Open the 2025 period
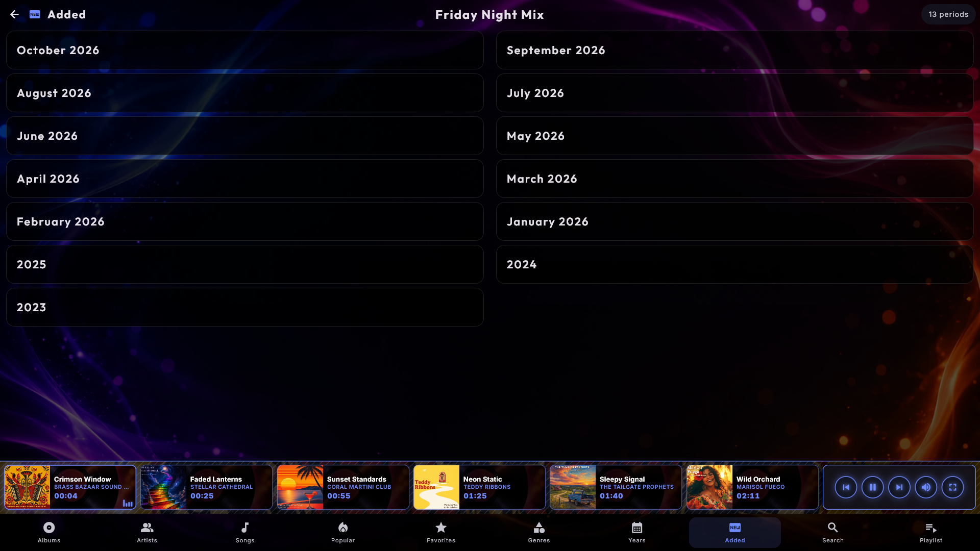This screenshot has width=980, height=551. click(245, 264)
